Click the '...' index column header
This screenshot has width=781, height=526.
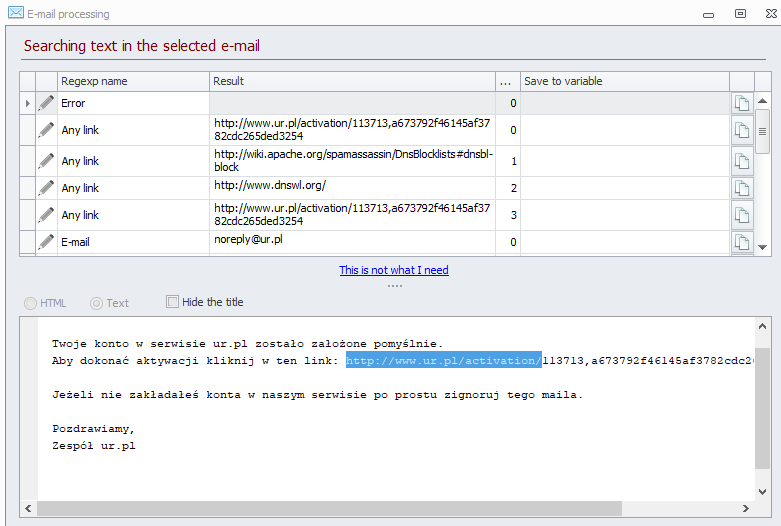pos(508,81)
